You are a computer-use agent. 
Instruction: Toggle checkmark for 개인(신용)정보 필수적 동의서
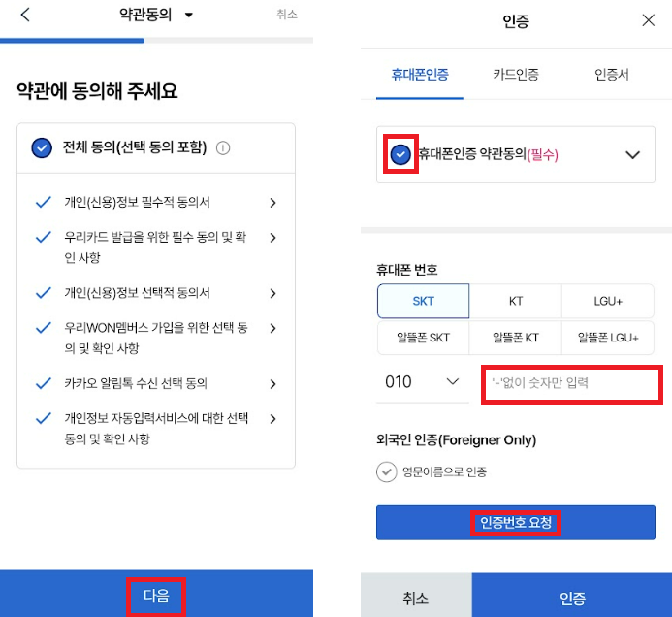point(44,202)
